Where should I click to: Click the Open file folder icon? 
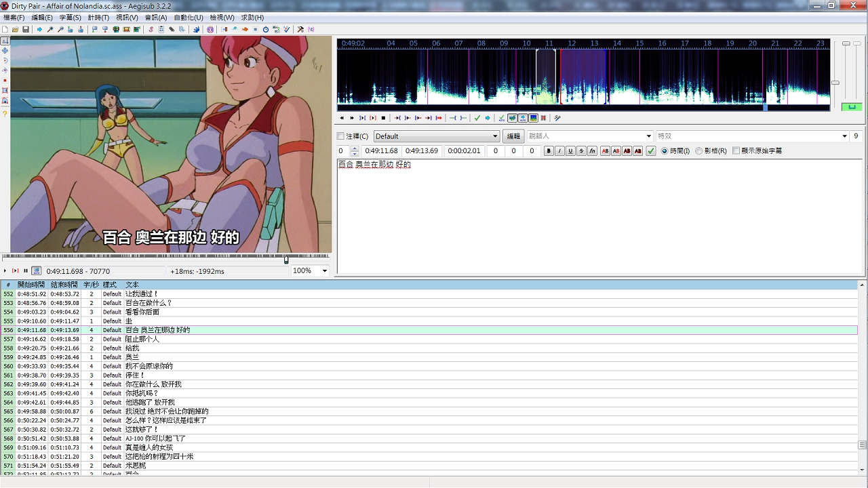[x=15, y=30]
